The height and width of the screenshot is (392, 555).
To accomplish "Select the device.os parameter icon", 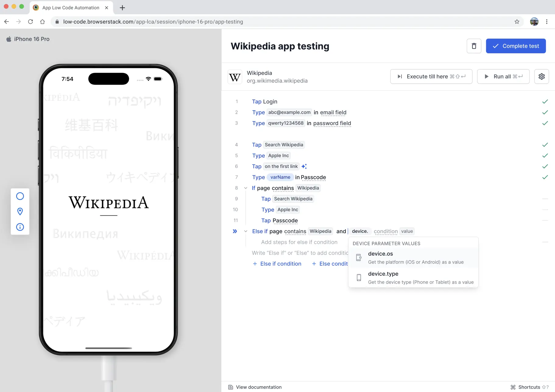I will point(359,257).
